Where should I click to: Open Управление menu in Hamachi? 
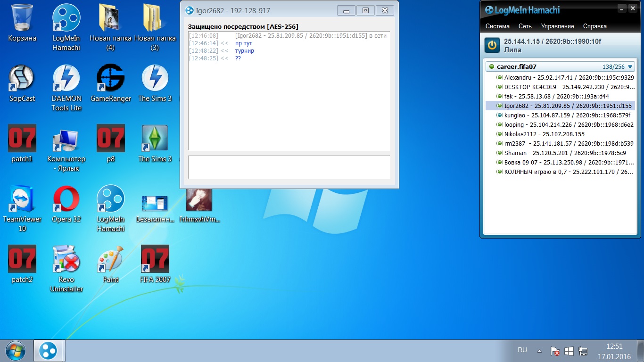557,26
